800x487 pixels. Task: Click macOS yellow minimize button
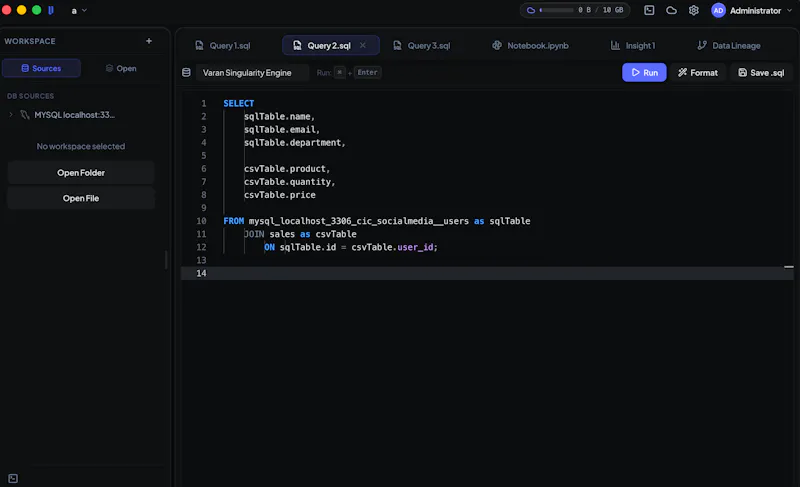[x=21, y=10]
